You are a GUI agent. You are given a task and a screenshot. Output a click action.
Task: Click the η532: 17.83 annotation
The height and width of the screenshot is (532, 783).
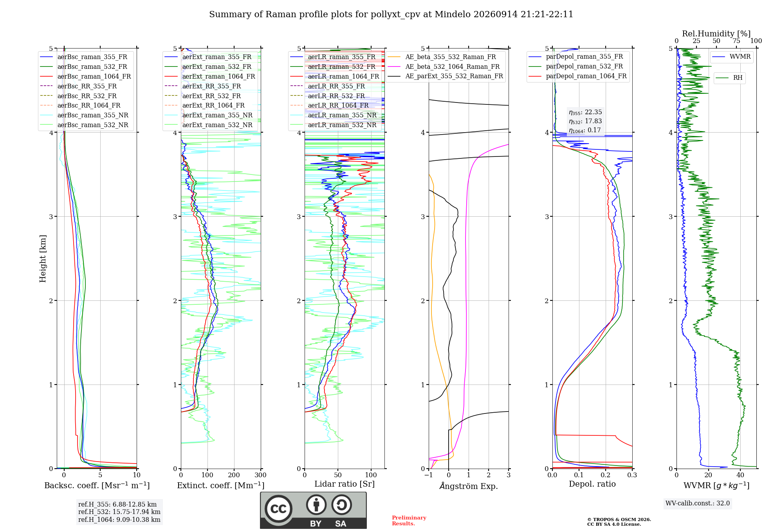(585, 122)
